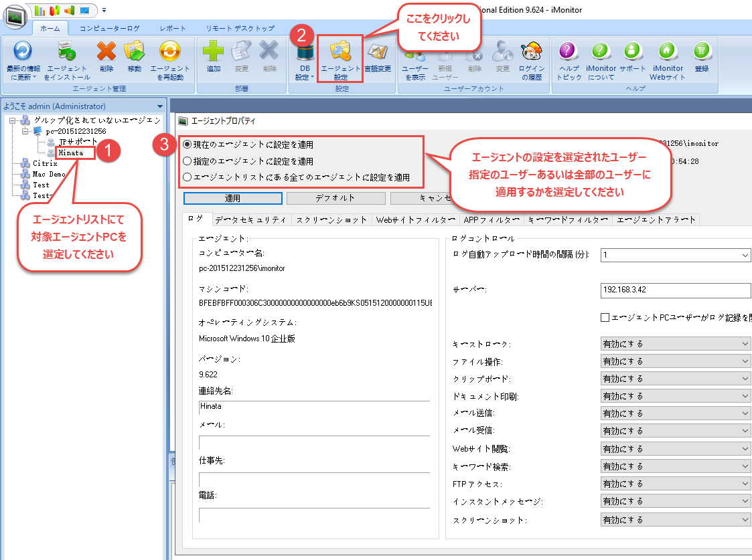Image resolution: width=752 pixels, height=560 pixels.
Task: Click the 最新の情報に更新 refresh icon
Action: [23, 52]
